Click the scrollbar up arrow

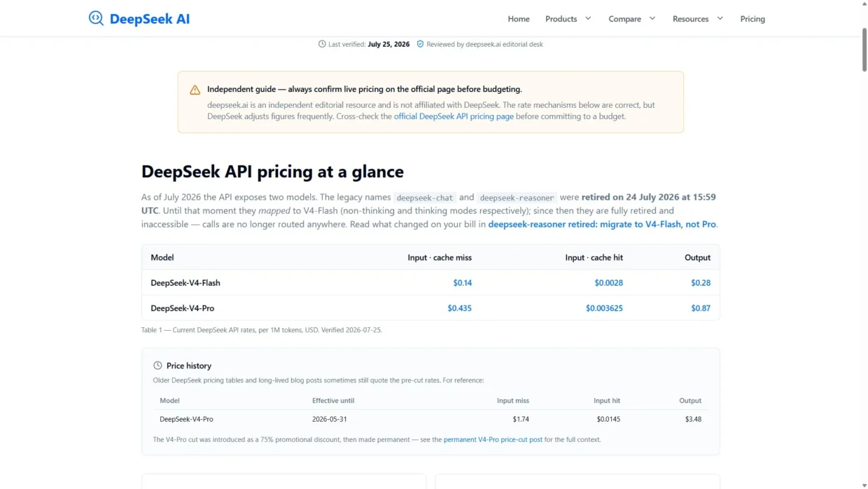864,4
